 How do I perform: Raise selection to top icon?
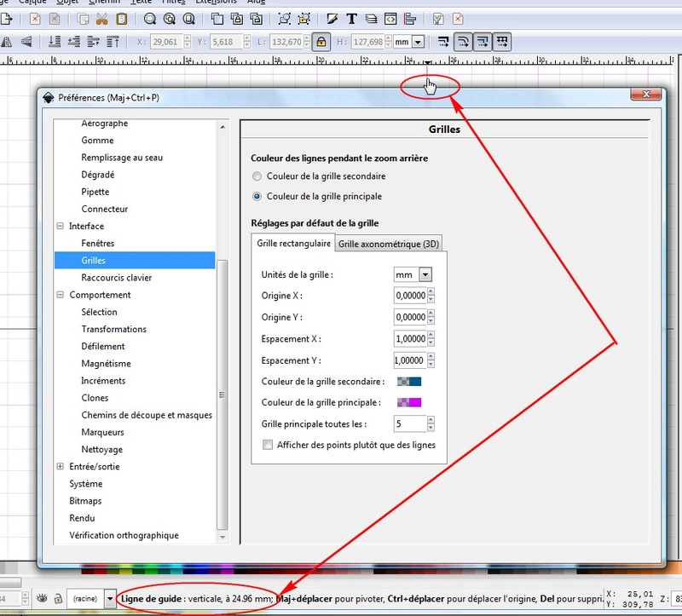(x=113, y=42)
